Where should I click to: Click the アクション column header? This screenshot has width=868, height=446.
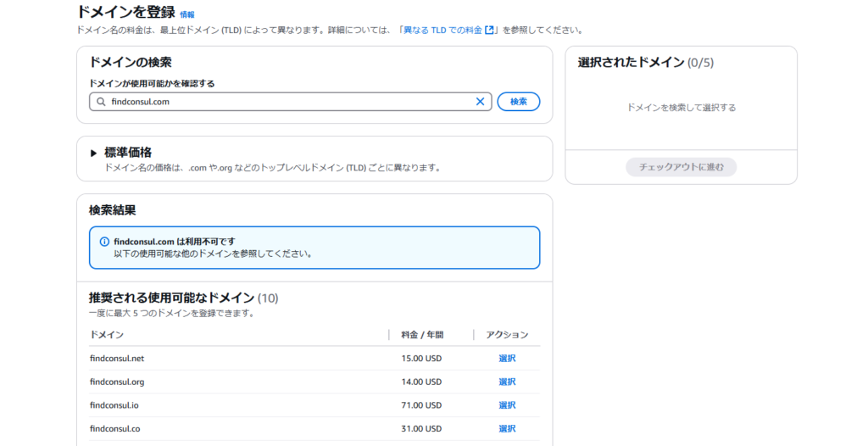(x=507, y=335)
